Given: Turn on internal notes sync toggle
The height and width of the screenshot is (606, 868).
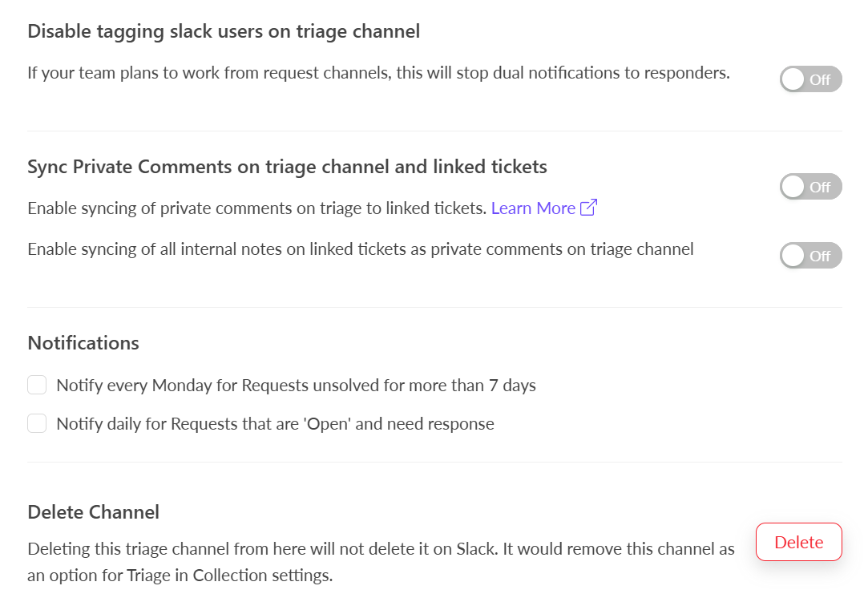Looking at the screenshot, I should 810,256.
